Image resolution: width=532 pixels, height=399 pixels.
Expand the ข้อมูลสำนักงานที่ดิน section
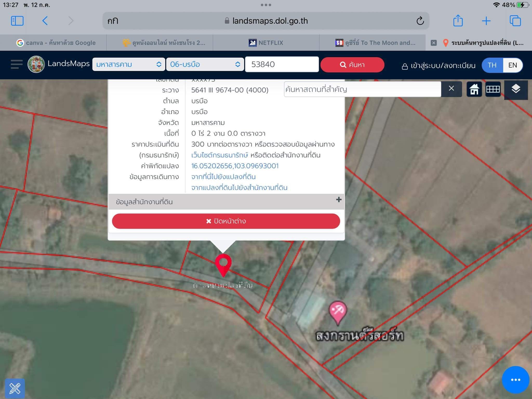coord(226,202)
